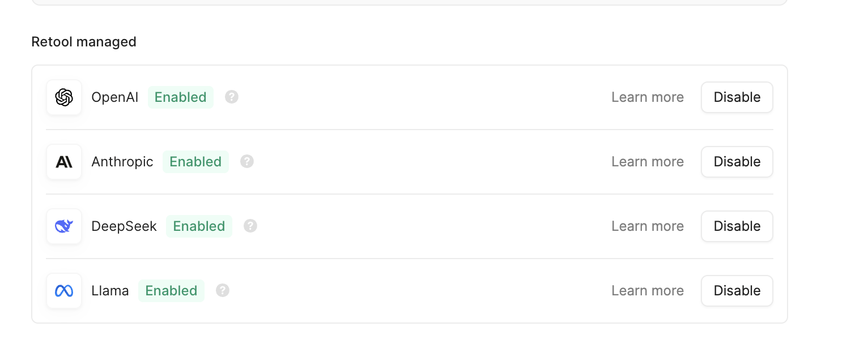The image size is (868, 344).
Task: Click the Llama Enabled status badge
Action: pyautogui.click(x=171, y=291)
